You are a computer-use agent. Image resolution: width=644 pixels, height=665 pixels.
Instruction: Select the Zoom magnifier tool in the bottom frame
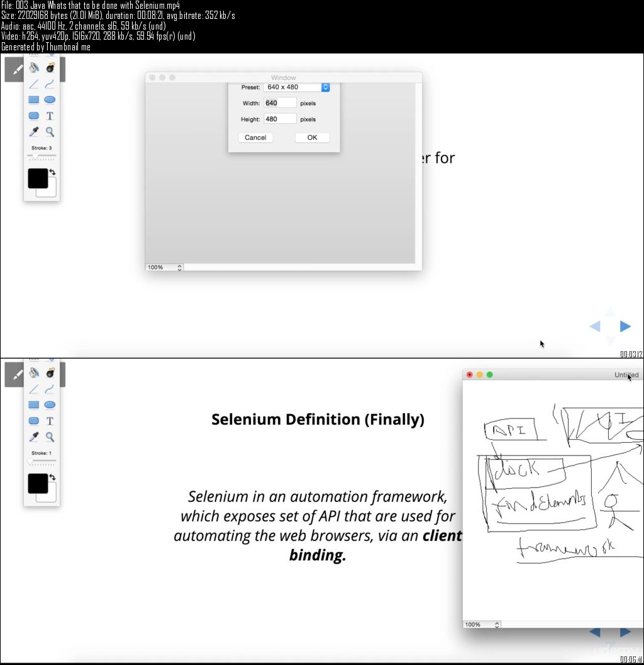(x=50, y=437)
